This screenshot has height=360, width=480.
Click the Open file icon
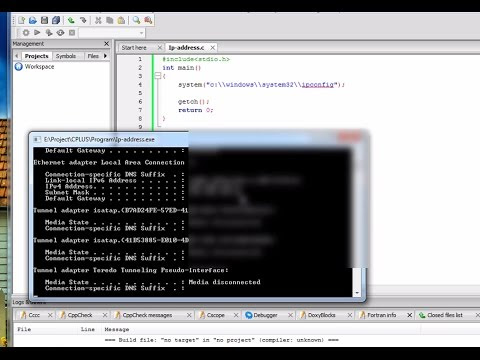pos(33,20)
